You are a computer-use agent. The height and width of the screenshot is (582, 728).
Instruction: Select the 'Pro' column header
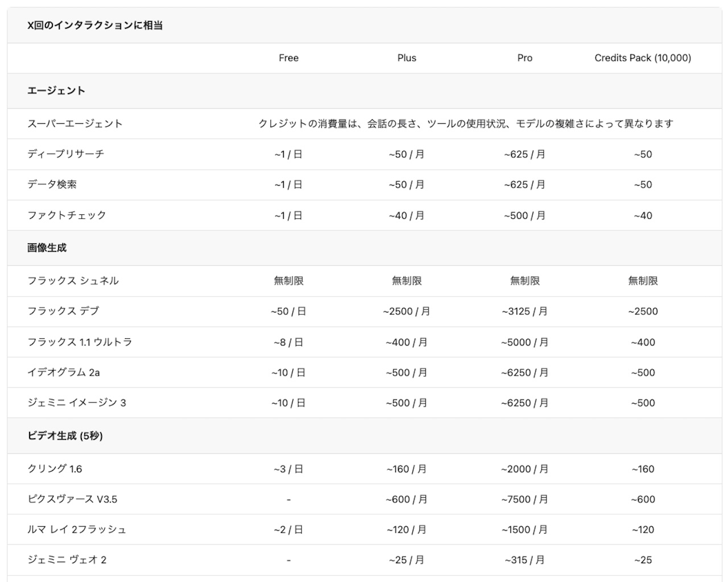(x=525, y=58)
